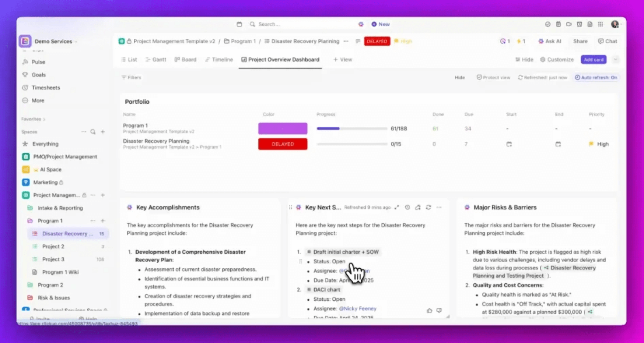Viewport: 644px width, 343px height.
Task: Open the Ask AI assistant
Action: (550, 41)
